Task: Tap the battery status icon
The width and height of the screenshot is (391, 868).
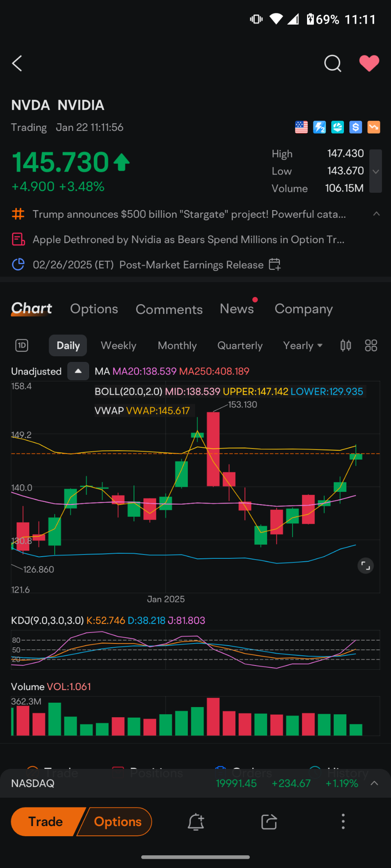Action: [310, 19]
